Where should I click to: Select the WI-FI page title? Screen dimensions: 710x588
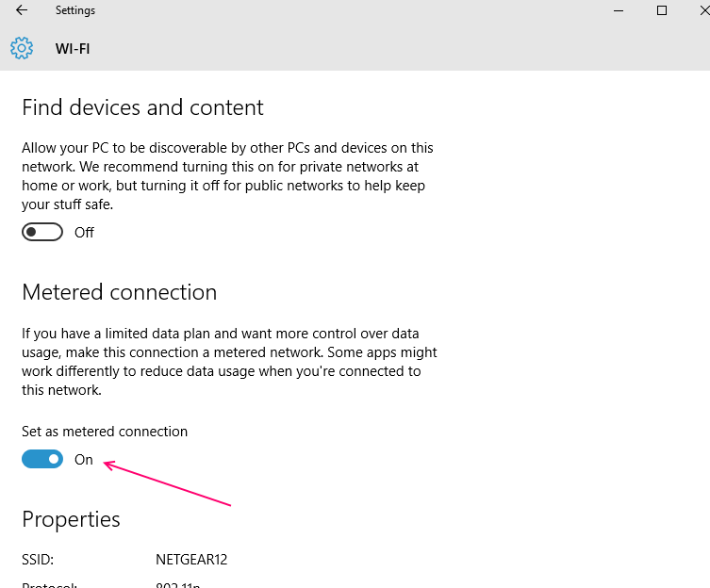73,48
